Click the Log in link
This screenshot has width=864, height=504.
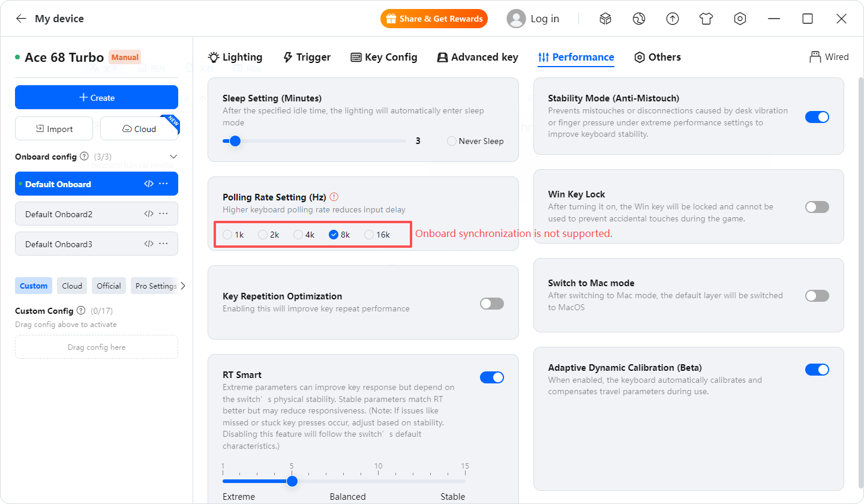coord(545,19)
